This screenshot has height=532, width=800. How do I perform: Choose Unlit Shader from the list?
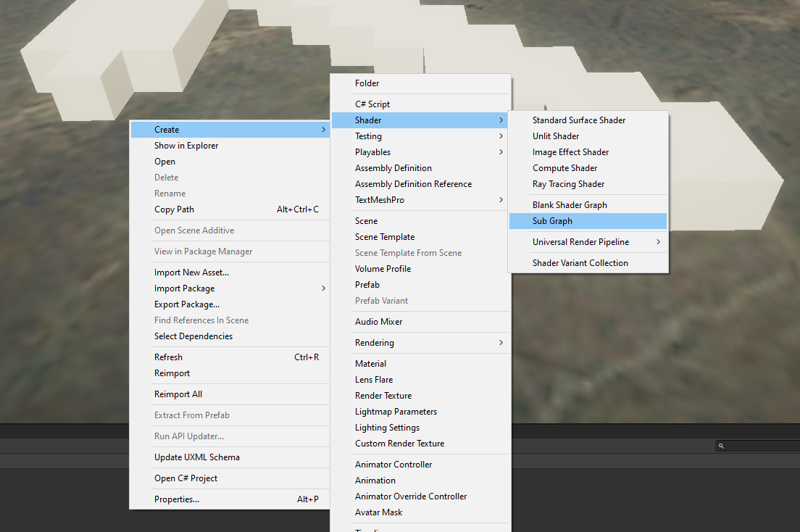pyautogui.click(x=556, y=136)
